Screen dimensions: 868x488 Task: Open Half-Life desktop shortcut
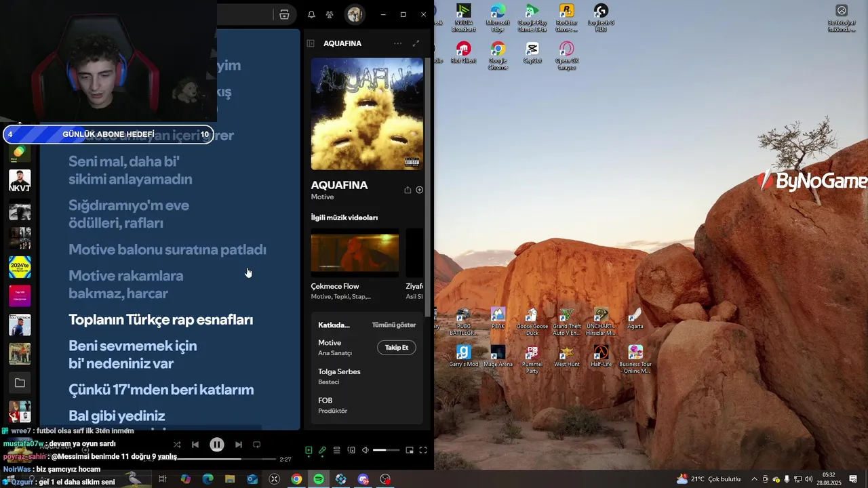601,356
